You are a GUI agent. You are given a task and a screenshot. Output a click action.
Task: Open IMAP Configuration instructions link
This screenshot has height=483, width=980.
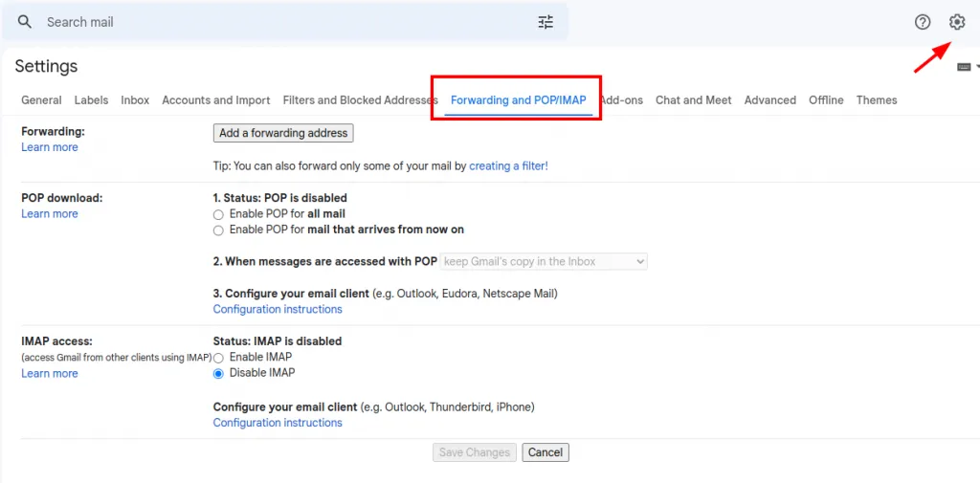[x=278, y=423]
